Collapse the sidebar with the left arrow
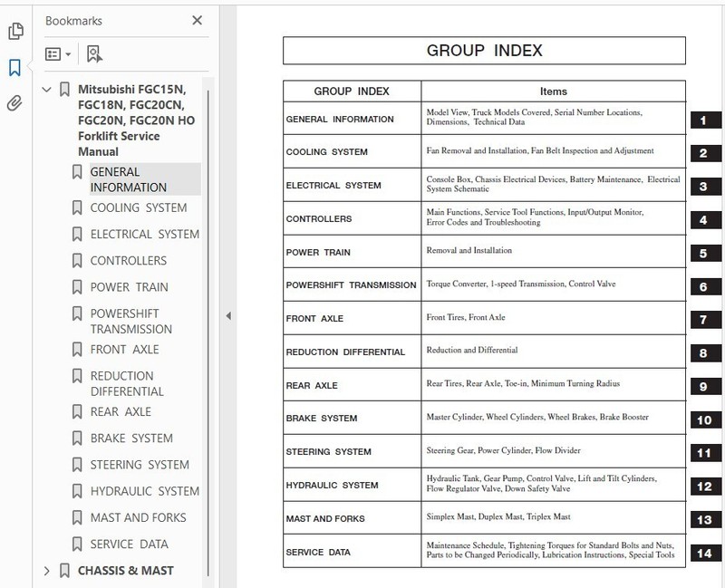Image resolution: width=725 pixels, height=588 pixels. tap(228, 316)
